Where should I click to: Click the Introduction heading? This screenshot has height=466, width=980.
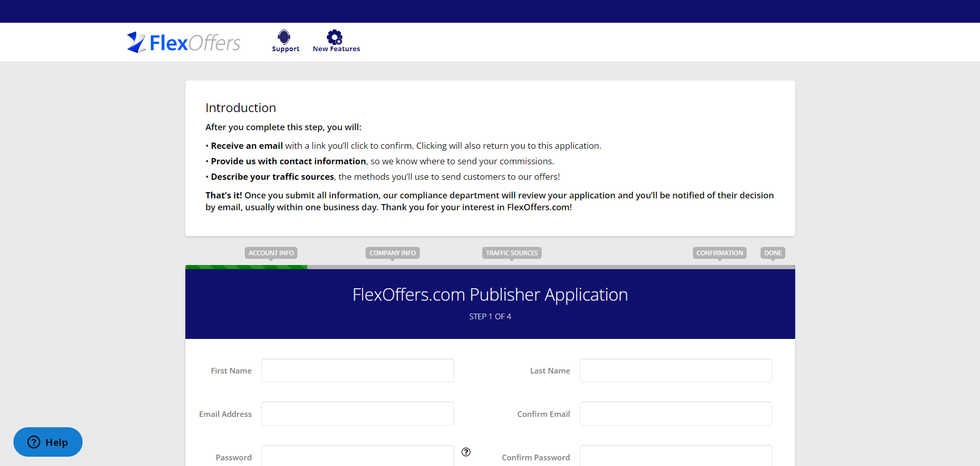click(x=241, y=107)
